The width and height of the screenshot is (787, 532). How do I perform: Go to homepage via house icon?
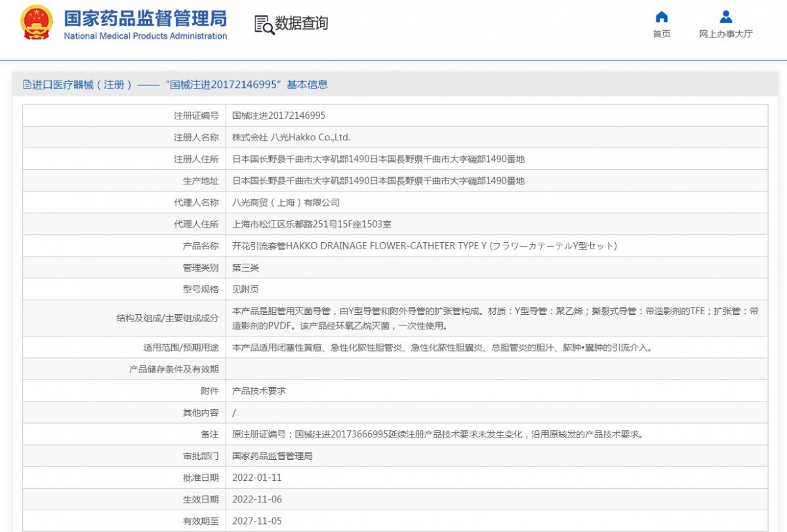[662, 16]
